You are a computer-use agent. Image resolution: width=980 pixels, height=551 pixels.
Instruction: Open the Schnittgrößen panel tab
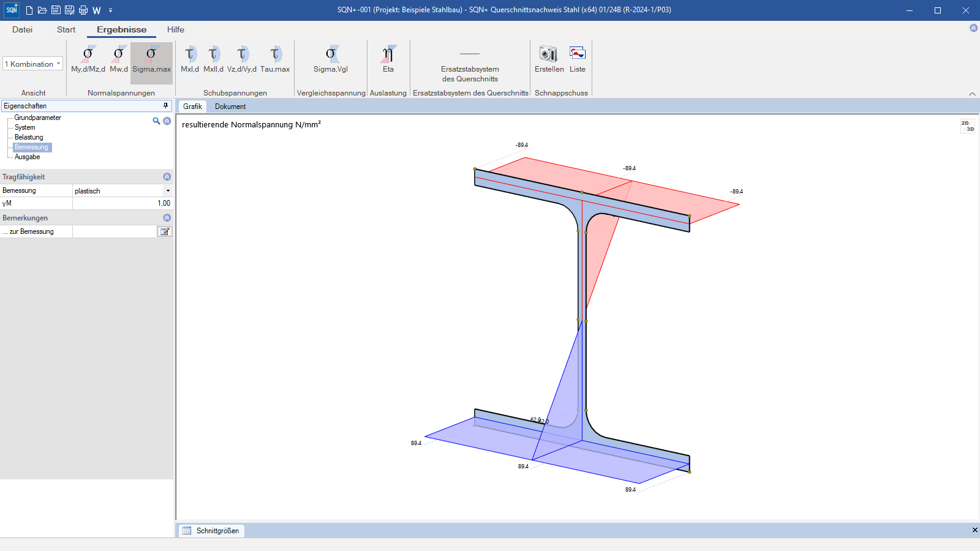[x=211, y=531]
